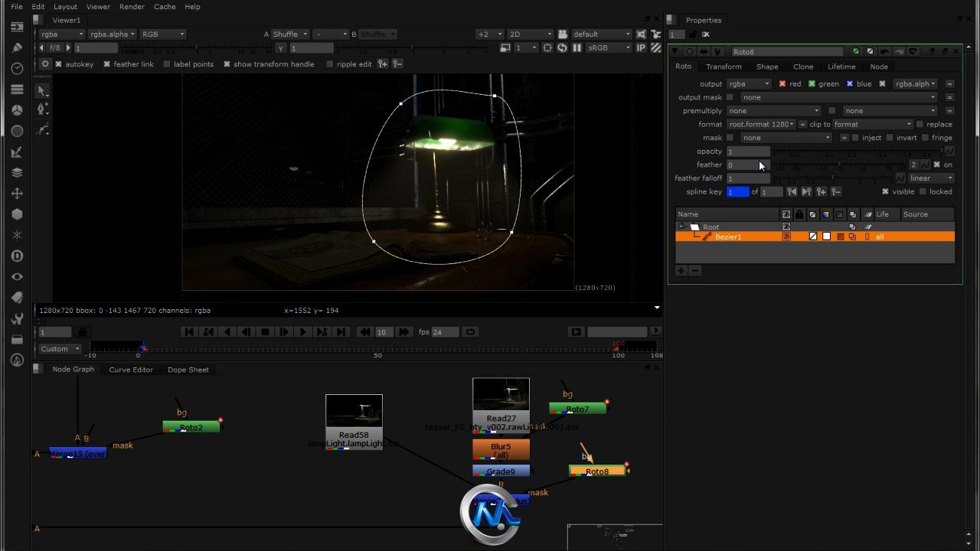Open the Views nodes eye icon
Image resolution: width=980 pixels, height=551 pixels.
click(x=17, y=277)
